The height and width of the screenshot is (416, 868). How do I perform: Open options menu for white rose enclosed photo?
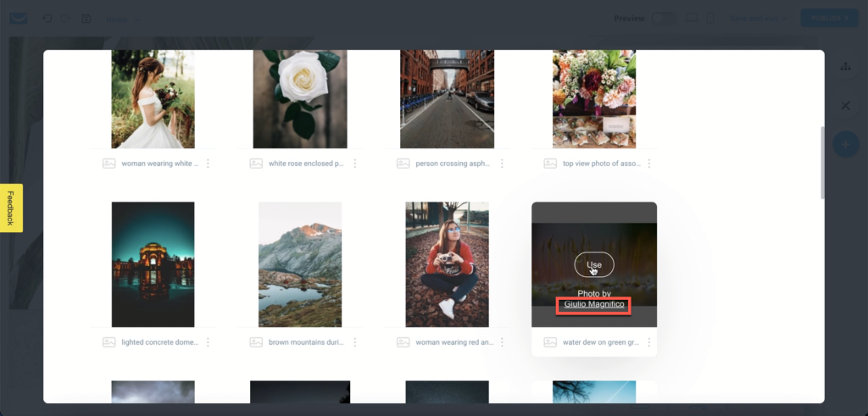tap(355, 164)
